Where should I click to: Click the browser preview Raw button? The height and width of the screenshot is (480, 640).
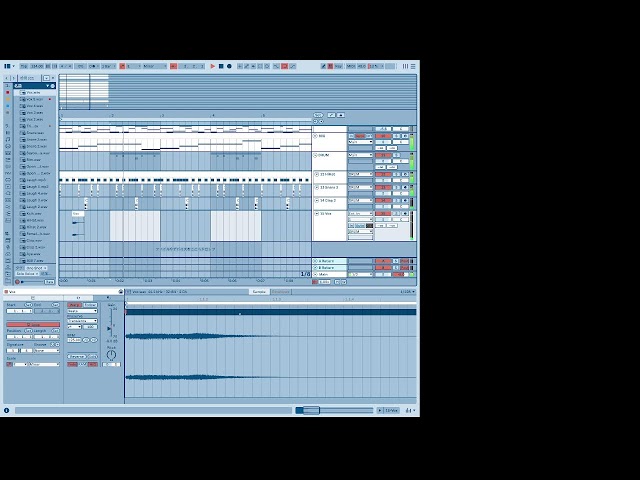click(49, 282)
